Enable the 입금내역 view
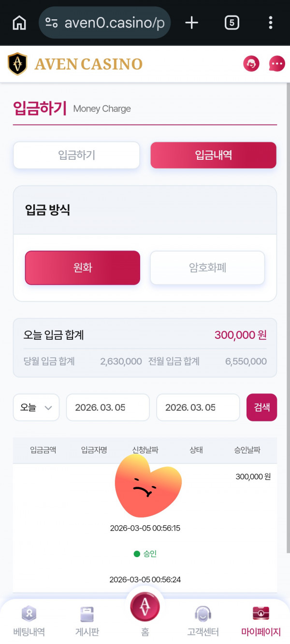Image resolution: width=290 pixels, height=644 pixels. pos(213,155)
